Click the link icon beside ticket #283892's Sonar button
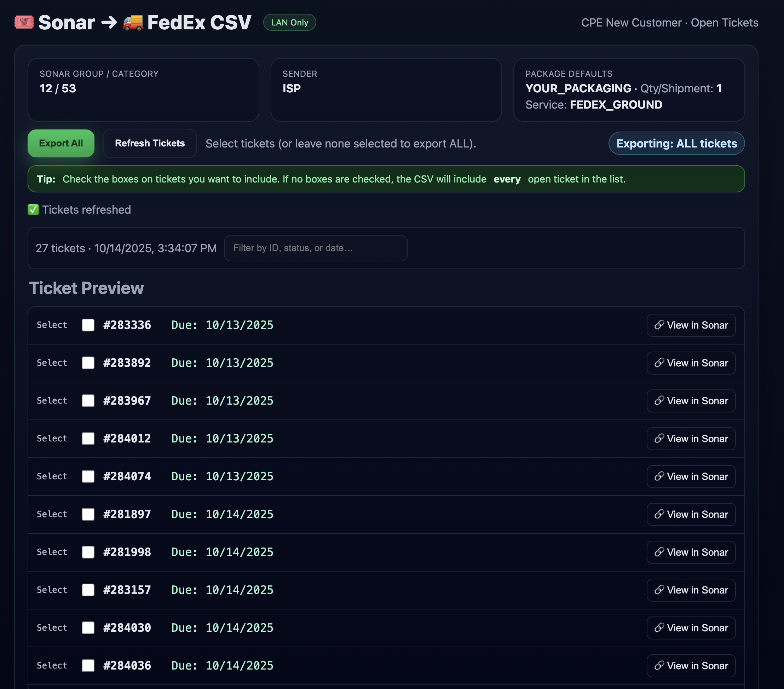Screen dimensions: 784x689 (x=660, y=363)
